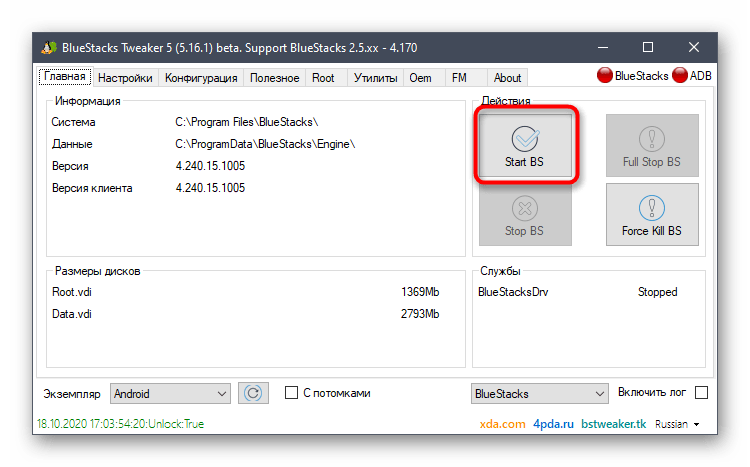Open the BlueStacks emulator dropdown
The width and height of the screenshot is (750, 467).
pyautogui.click(x=540, y=394)
